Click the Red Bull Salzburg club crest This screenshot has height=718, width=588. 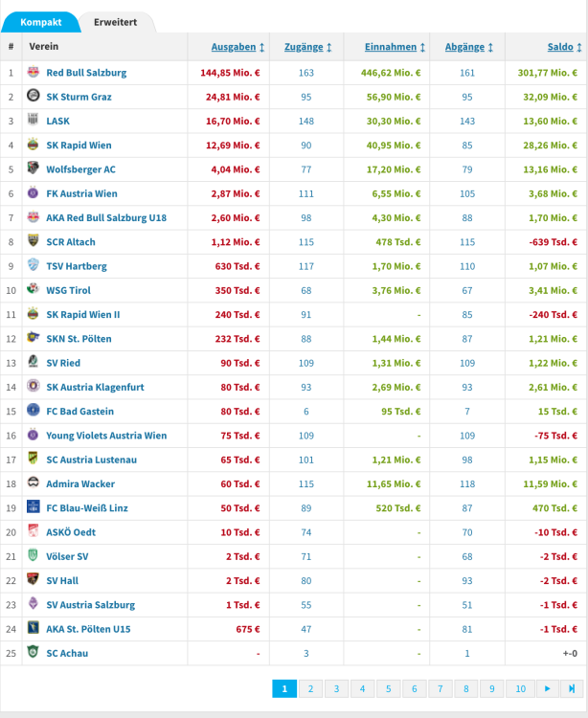33,73
